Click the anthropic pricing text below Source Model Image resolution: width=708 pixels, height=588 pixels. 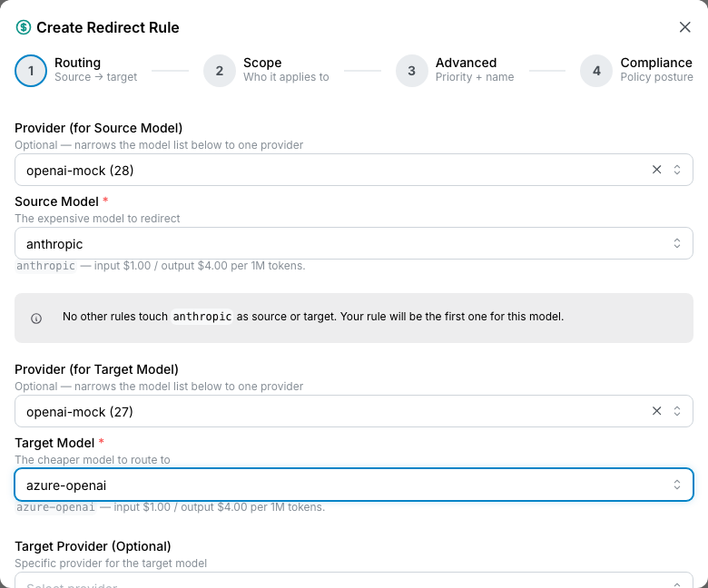161,266
